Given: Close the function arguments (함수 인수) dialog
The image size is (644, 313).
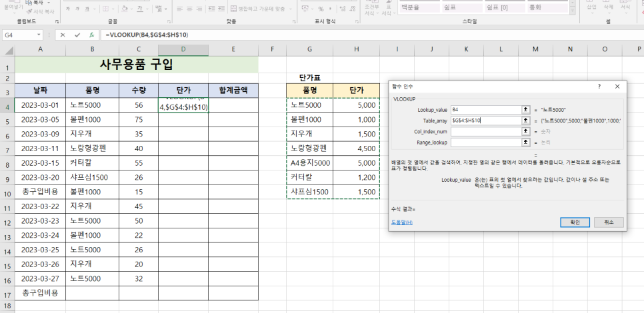Looking at the screenshot, I should (x=617, y=87).
